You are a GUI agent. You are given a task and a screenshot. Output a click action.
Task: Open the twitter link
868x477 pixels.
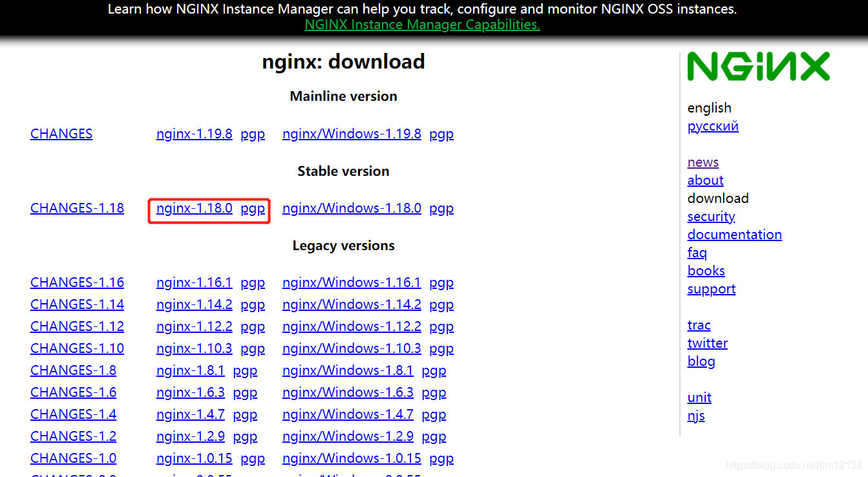pyautogui.click(x=707, y=343)
